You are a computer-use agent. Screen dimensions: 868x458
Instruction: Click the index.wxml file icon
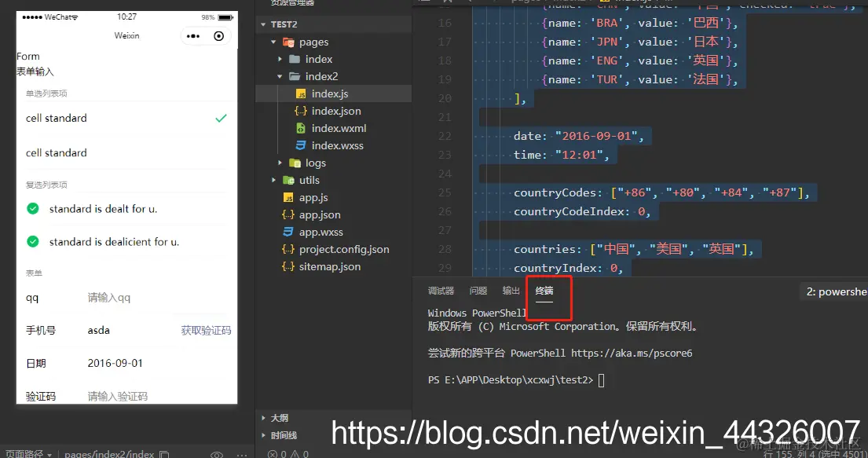coord(301,129)
